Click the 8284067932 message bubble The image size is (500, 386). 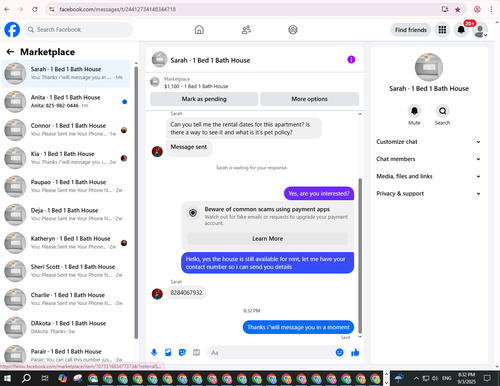tap(186, 293)
